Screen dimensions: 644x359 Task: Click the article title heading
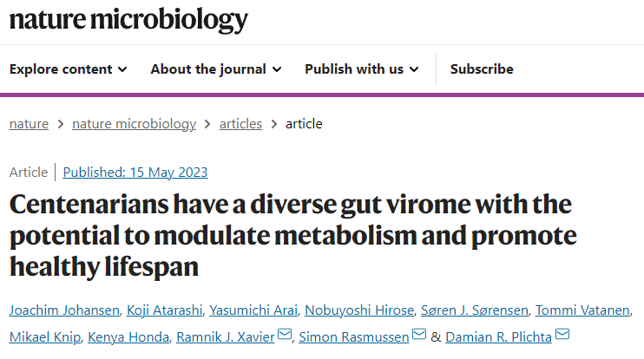click(x=293, y=234)
